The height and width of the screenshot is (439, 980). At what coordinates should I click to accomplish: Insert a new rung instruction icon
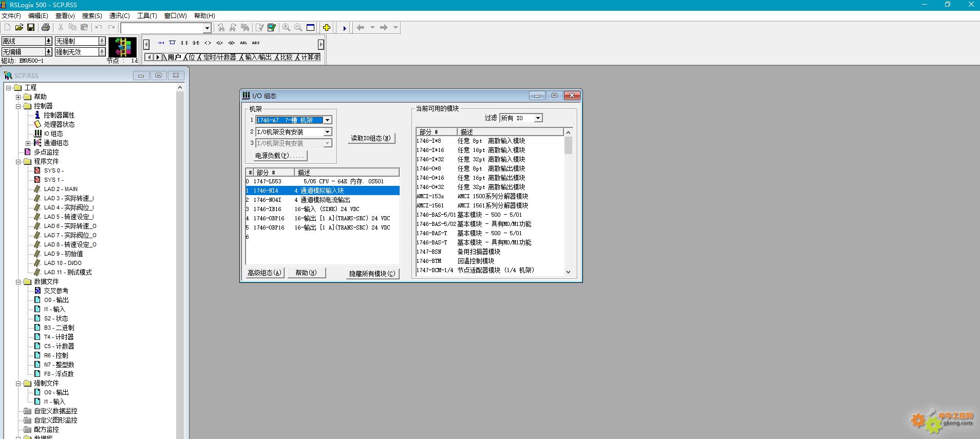[161, 43]
